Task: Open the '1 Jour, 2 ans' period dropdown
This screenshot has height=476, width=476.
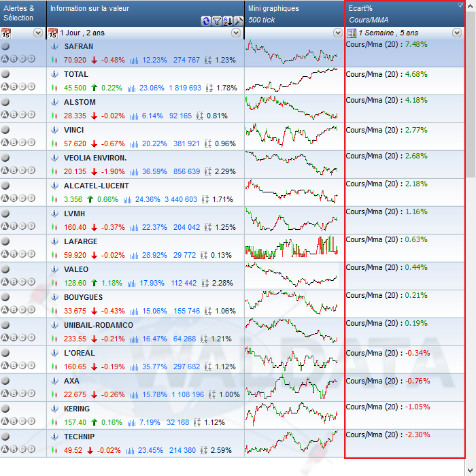Action: pos(236,33)
